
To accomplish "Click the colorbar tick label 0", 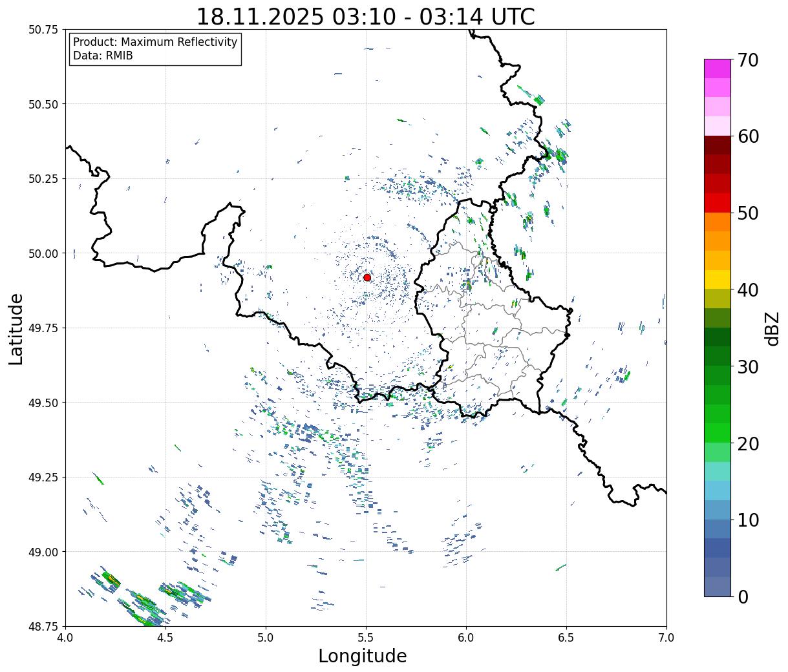I will 743,596.
